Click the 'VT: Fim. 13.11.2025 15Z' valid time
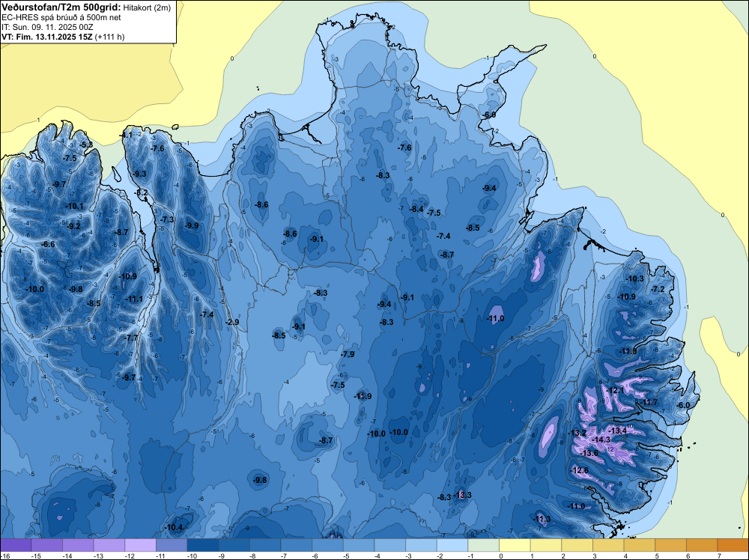This screenshot has height=560, width=749. [46, 37]
